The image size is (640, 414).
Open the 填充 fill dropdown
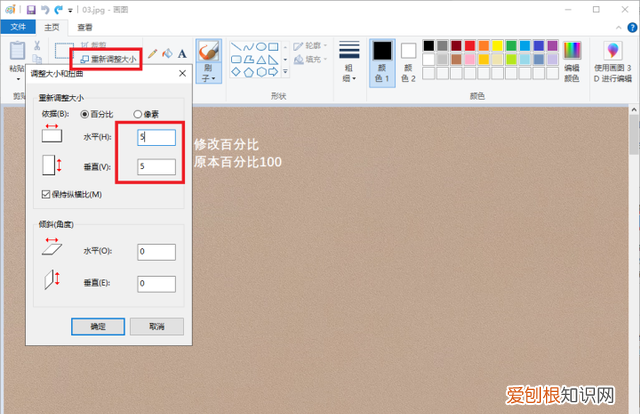tap(310, 60)
